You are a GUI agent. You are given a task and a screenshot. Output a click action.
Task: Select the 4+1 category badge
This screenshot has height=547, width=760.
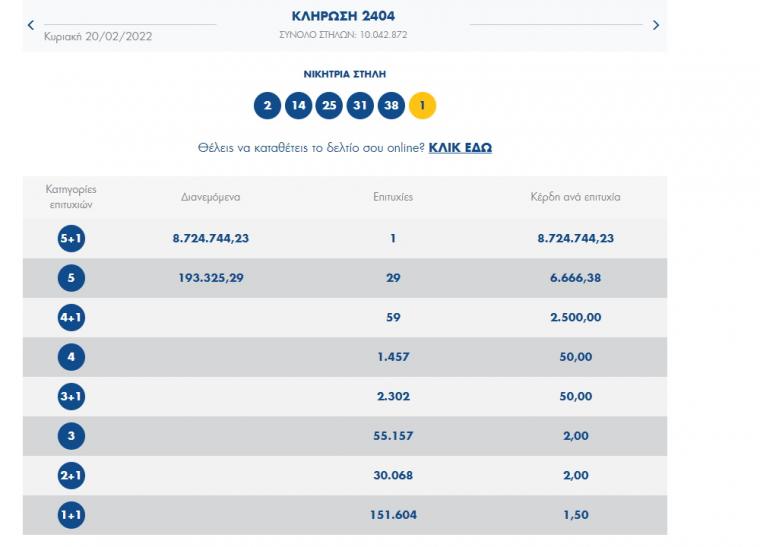71,317
